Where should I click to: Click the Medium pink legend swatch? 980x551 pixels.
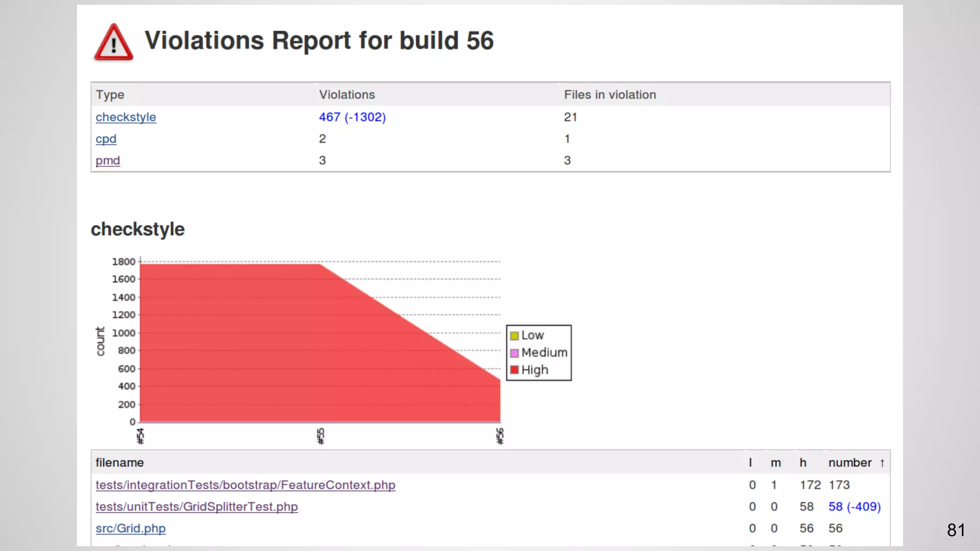click(x=514, y=353)
